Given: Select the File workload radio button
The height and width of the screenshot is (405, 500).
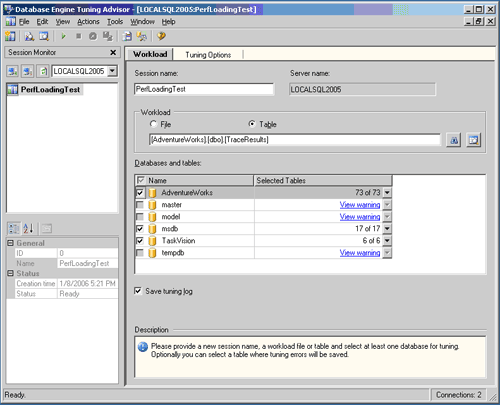Looking at the screenshot, I should click(153, 124).
